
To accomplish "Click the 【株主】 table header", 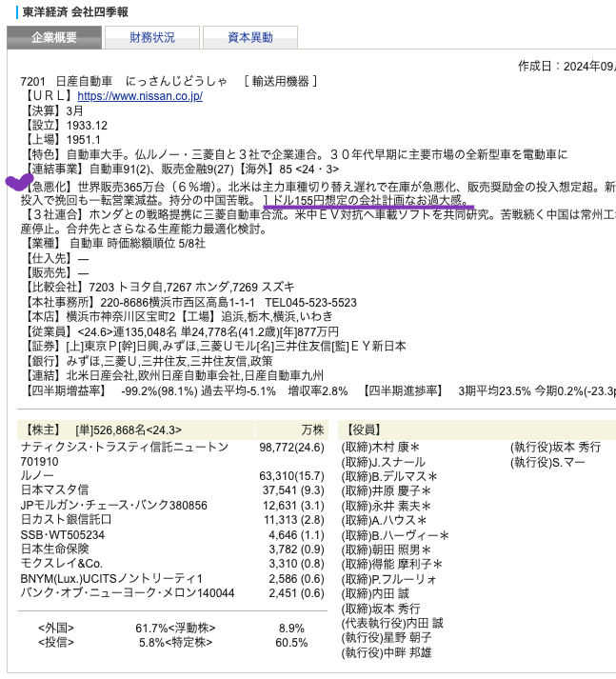I will pos(135,429).
